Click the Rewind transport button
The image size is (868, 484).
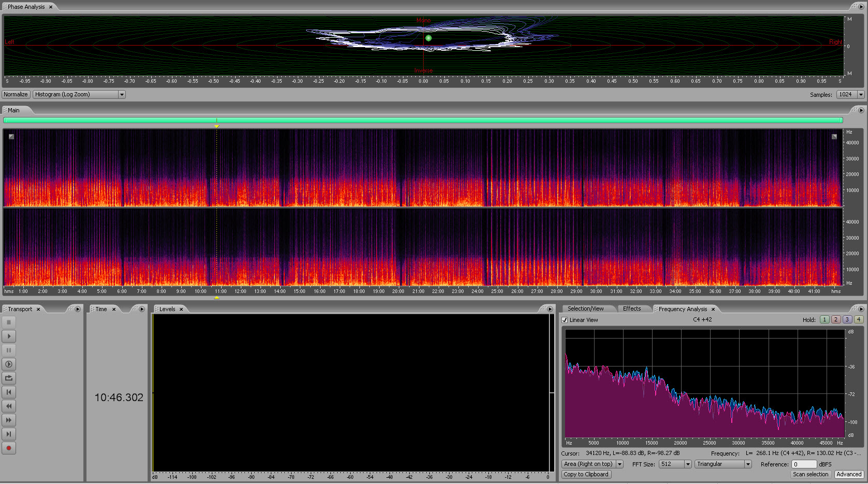coord(9,406)
